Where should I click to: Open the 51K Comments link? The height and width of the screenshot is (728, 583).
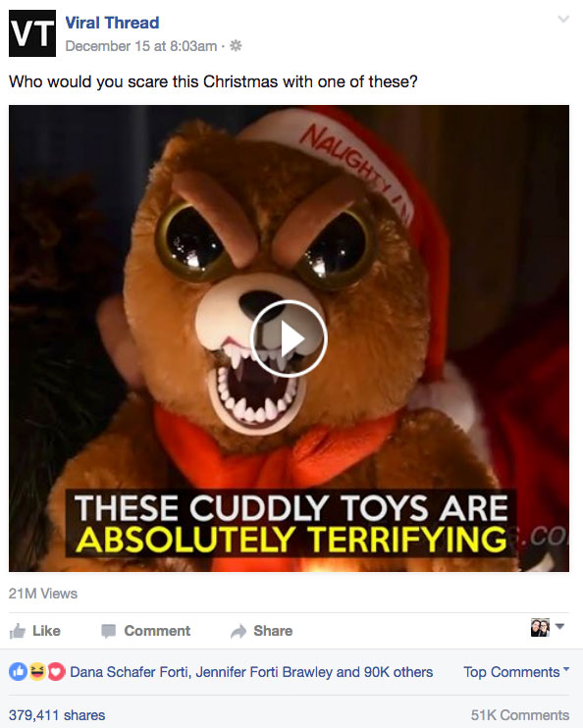point(520,715)
